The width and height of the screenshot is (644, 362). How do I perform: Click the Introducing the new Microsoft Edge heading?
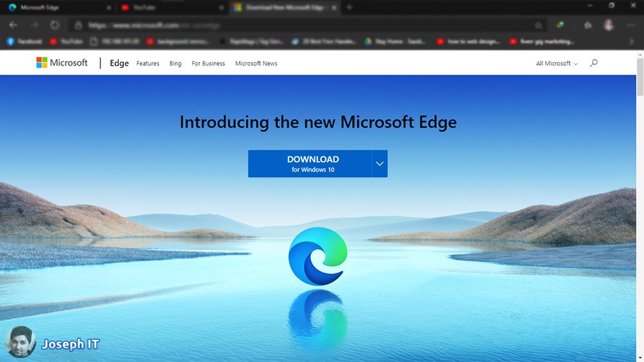click(x=318, y=122)
